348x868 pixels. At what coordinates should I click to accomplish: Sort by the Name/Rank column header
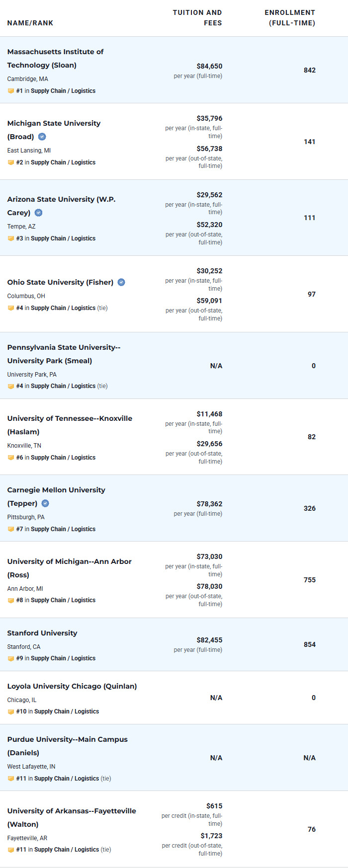tap(30, 23)
